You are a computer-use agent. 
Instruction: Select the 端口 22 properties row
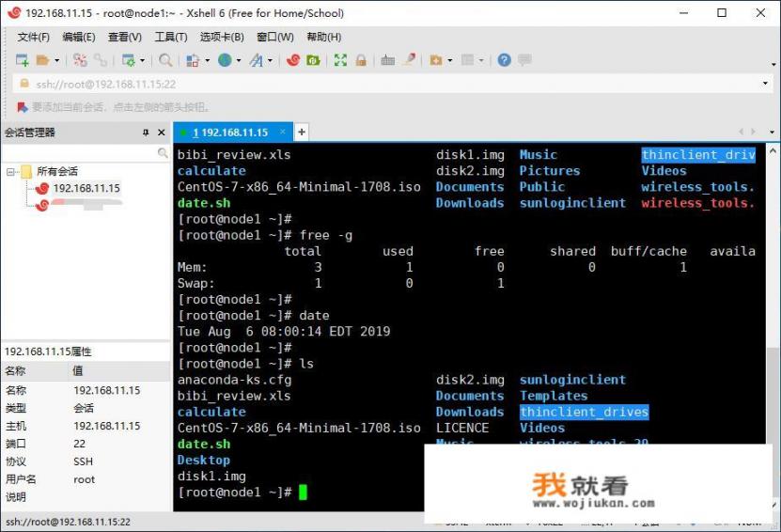[86, 444]
